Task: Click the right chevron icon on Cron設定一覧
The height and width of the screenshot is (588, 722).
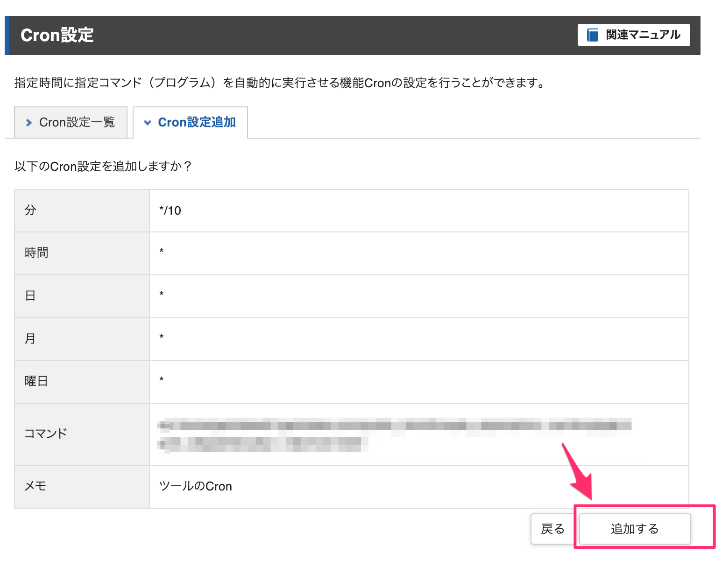Action: [29, 123]
